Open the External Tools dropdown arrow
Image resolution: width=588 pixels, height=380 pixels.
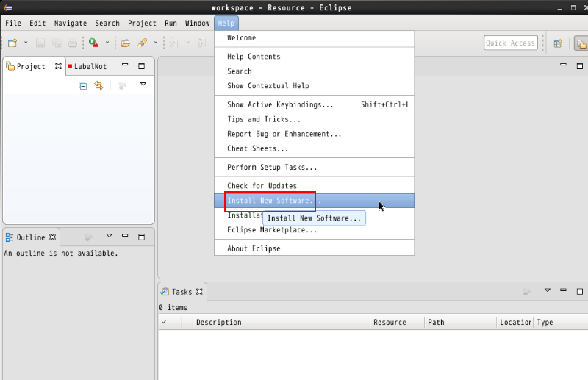pyautogui.click(x=107, y=43)
